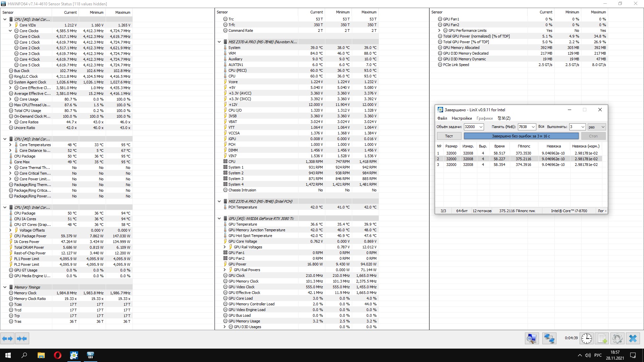644x362 pixels.
Task: Collapse the Core Clocks tree node
Action: [10, 31]
